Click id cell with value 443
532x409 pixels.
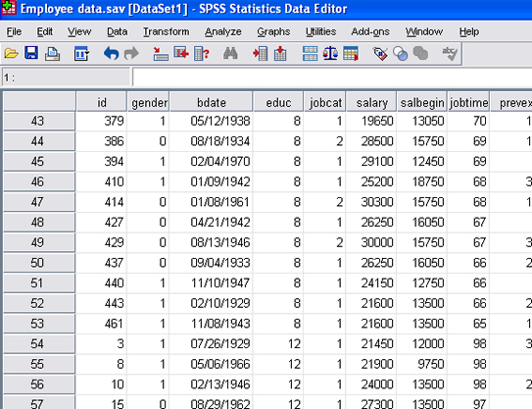click(x=101, y=303)
